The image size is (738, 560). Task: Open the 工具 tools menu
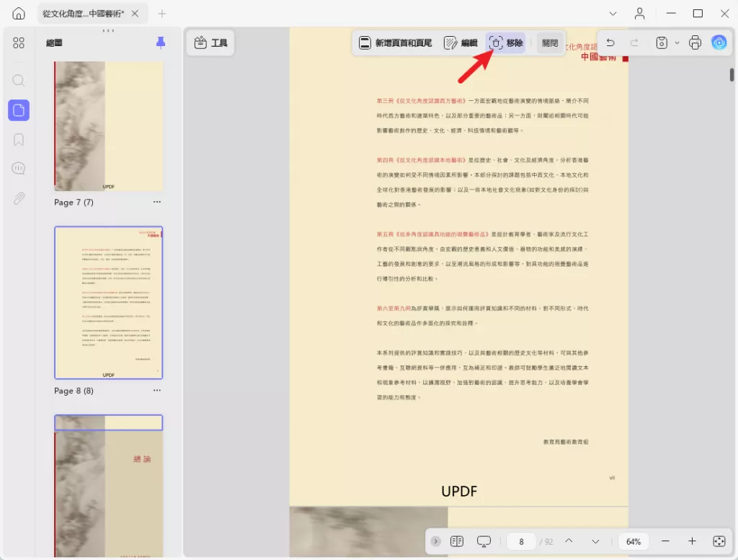coord(210,43)
